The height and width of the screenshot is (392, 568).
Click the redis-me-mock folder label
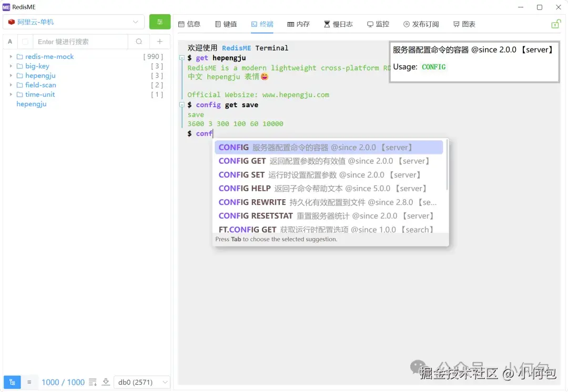click(49, 56)
